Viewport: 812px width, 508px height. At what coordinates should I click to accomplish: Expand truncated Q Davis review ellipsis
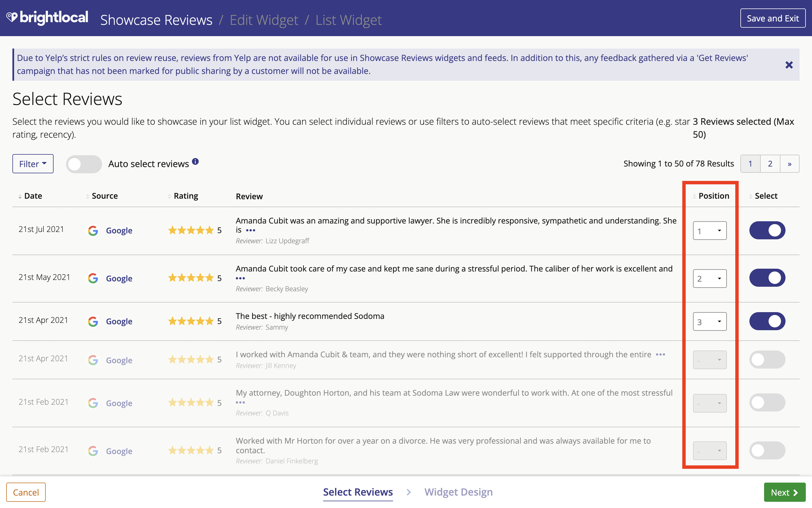tap(240, 402)
